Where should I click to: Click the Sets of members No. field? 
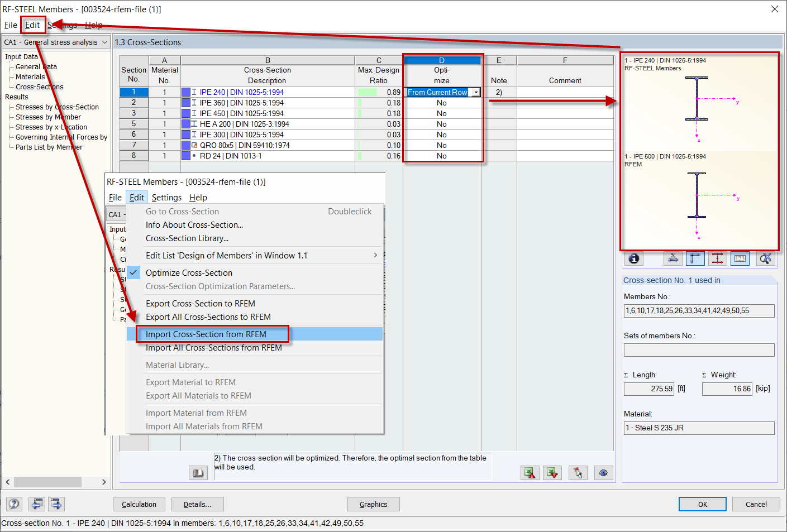[x=699, y=350]
